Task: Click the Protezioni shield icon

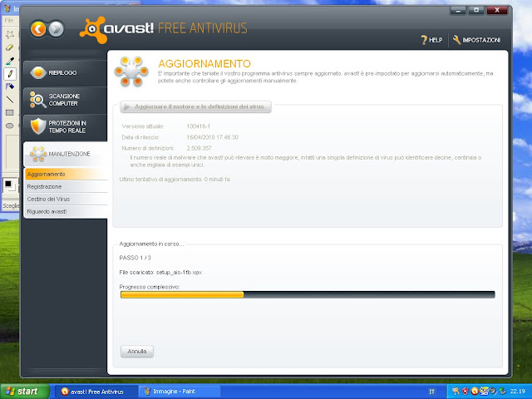Action: pyautogui.click(x=38, y=126)
